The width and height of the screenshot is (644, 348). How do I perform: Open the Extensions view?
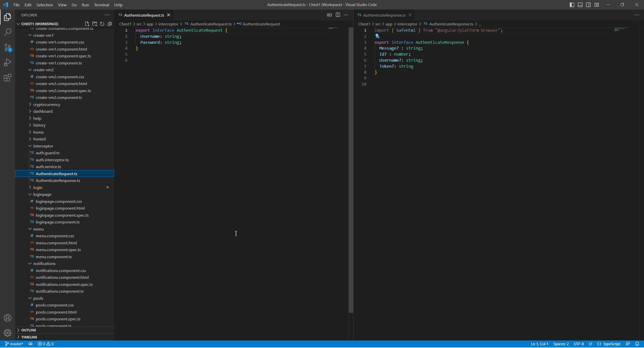[x=8, y=78]
